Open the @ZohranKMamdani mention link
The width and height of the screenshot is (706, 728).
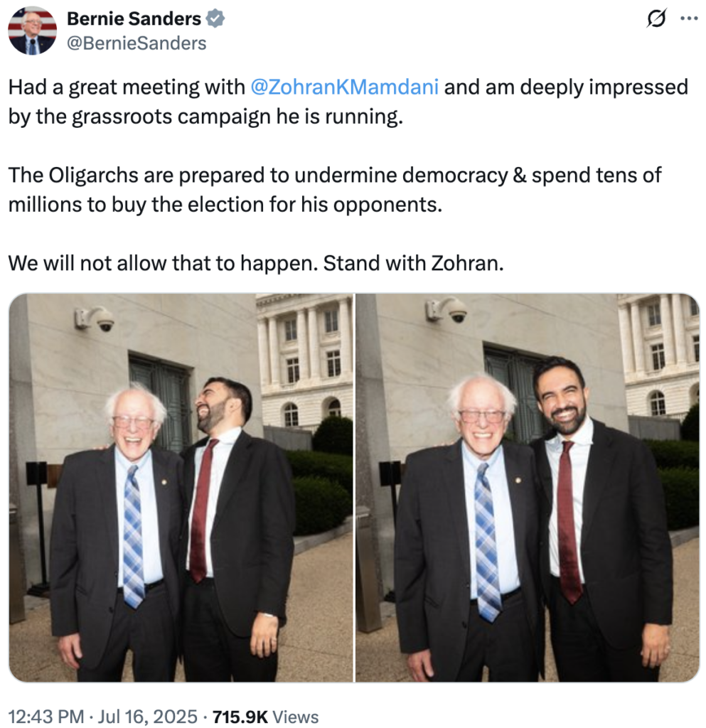coord(344,87)
